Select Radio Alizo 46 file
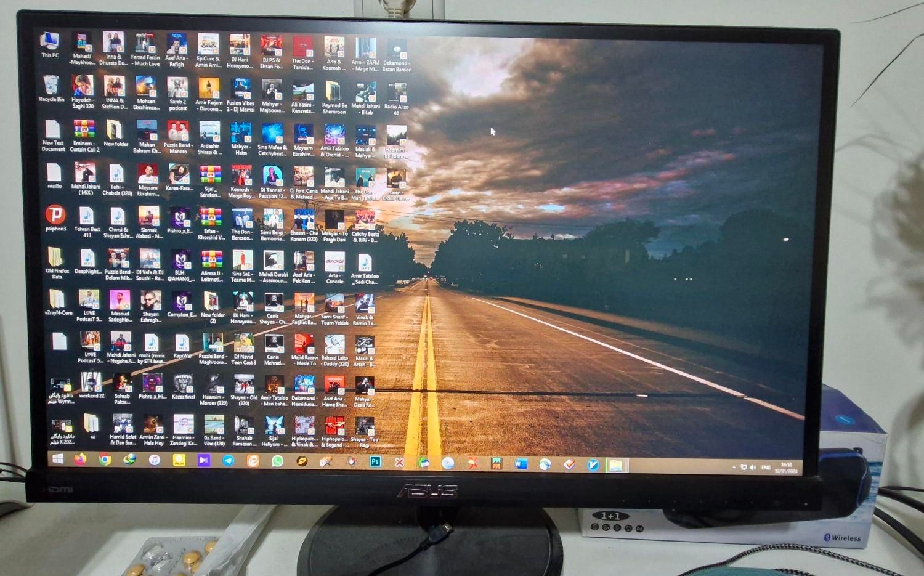 pyautogui.click(x=396, y=99)
